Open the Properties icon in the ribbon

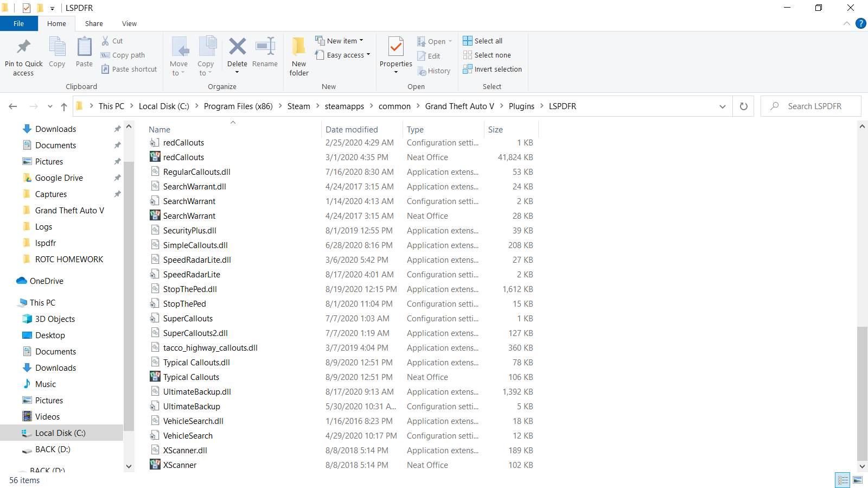(x=396, y=47)
